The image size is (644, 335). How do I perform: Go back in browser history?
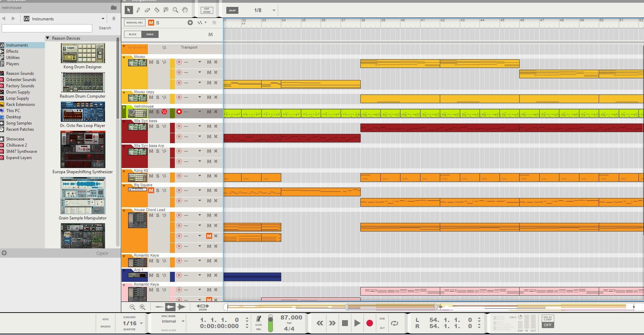point(4,19)
